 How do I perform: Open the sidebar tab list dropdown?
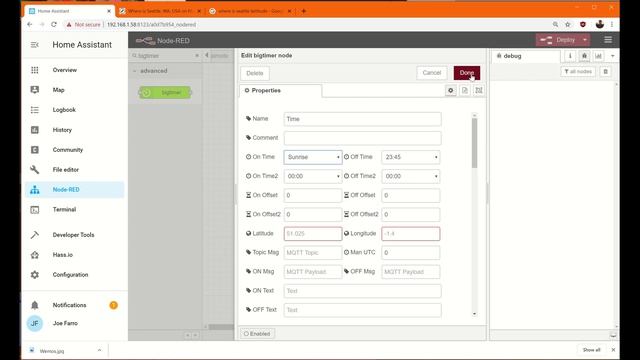click(x=613, y=56)
